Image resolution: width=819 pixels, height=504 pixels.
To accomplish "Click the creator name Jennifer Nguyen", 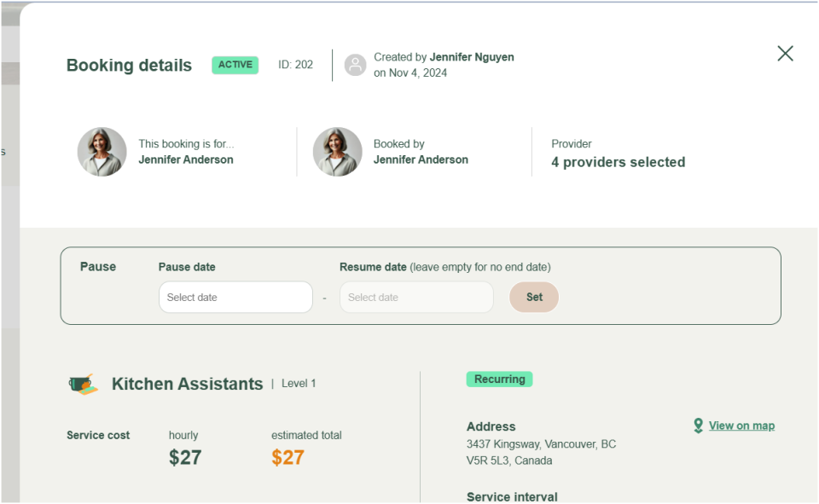I will [472, 57].
